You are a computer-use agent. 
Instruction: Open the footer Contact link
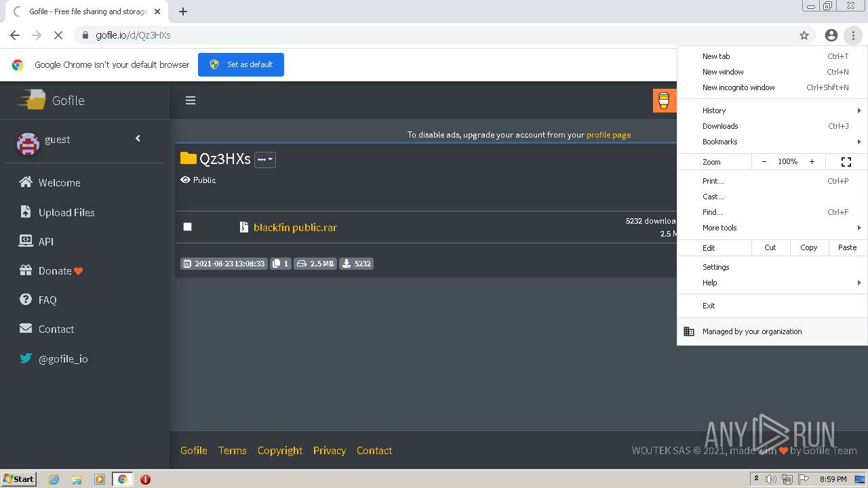(x=374, y=450)
